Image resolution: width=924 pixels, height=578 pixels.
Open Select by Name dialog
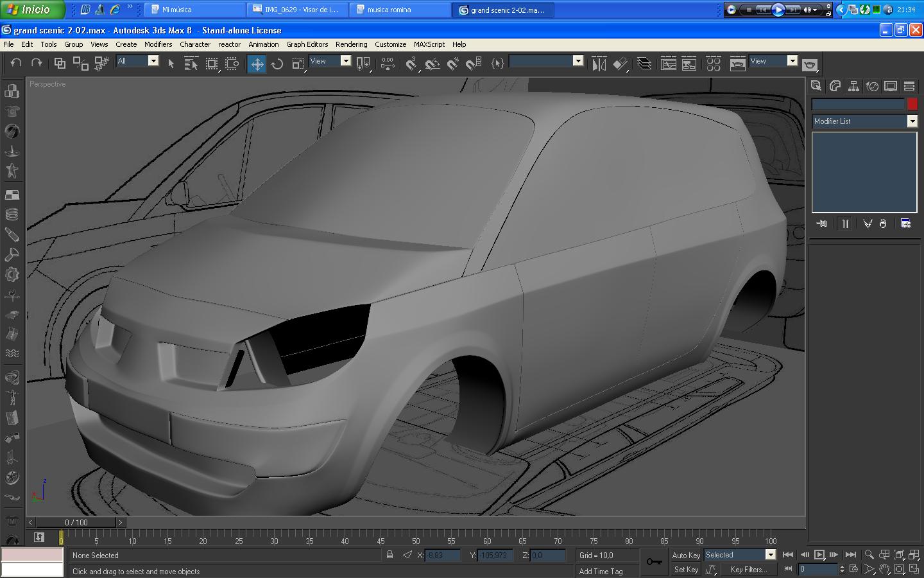191,64
